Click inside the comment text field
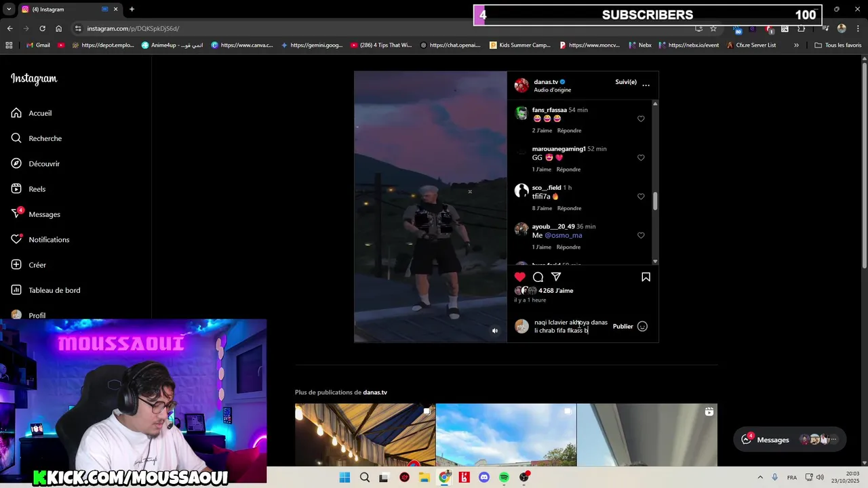This screenshot has width=868, height=488. 571,326
